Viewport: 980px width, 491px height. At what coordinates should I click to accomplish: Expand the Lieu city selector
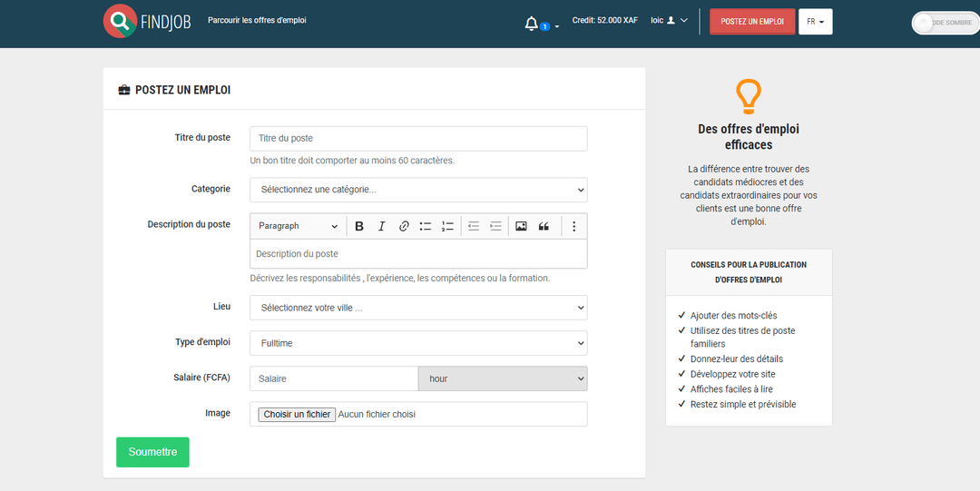(x=418, y=308)
